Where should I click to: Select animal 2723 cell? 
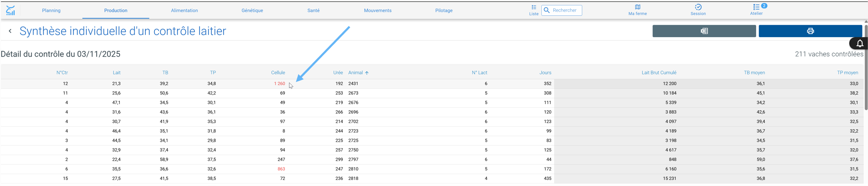353,131
